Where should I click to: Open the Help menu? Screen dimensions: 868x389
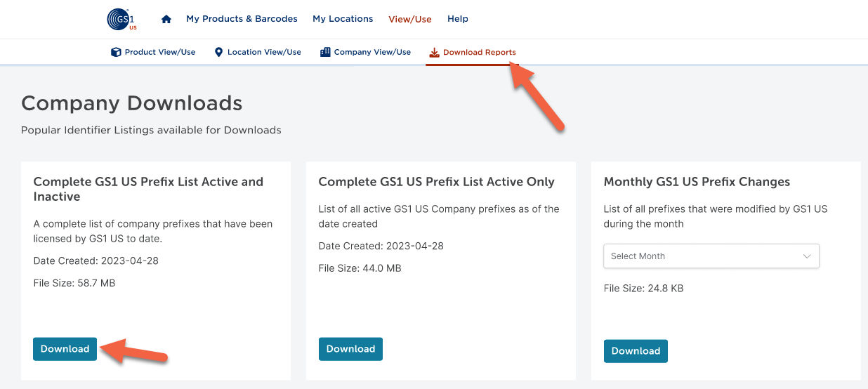coord(458,19)
